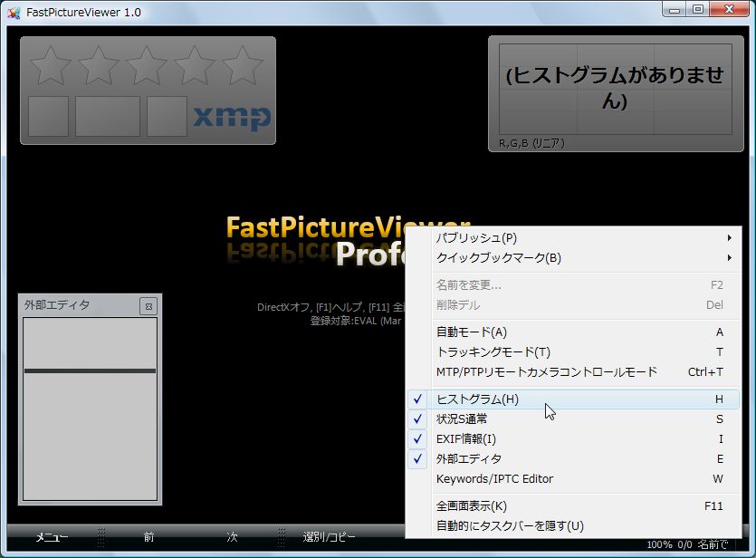Click 名前で sort indicator in status bar

pos(713,544)
